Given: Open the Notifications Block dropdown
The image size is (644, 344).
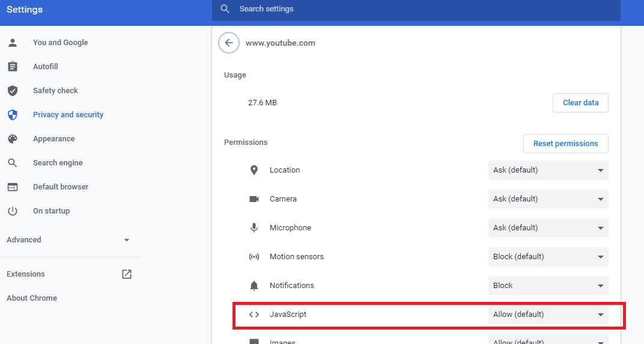Looking at the screenshot, I should tap(548, 286).
